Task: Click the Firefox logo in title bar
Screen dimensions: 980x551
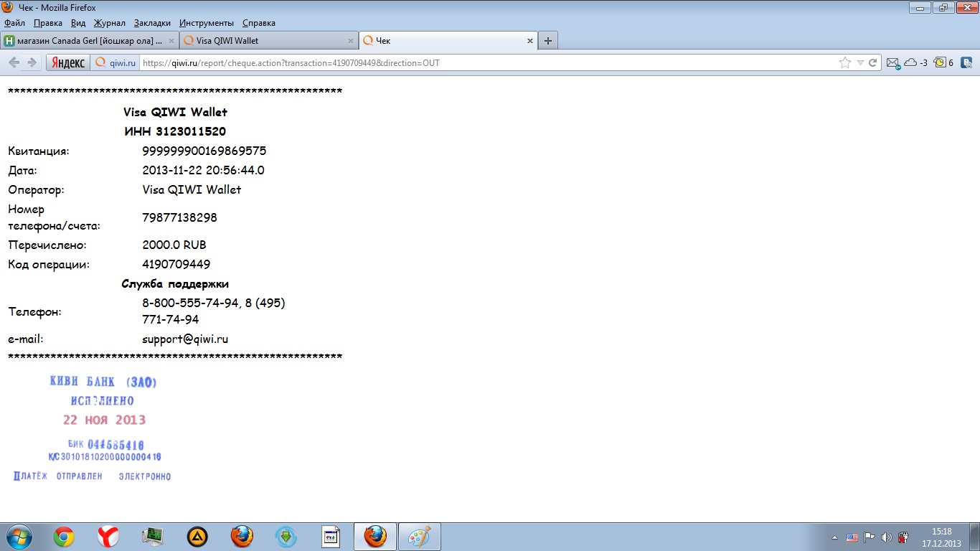Action: point(8,7)
